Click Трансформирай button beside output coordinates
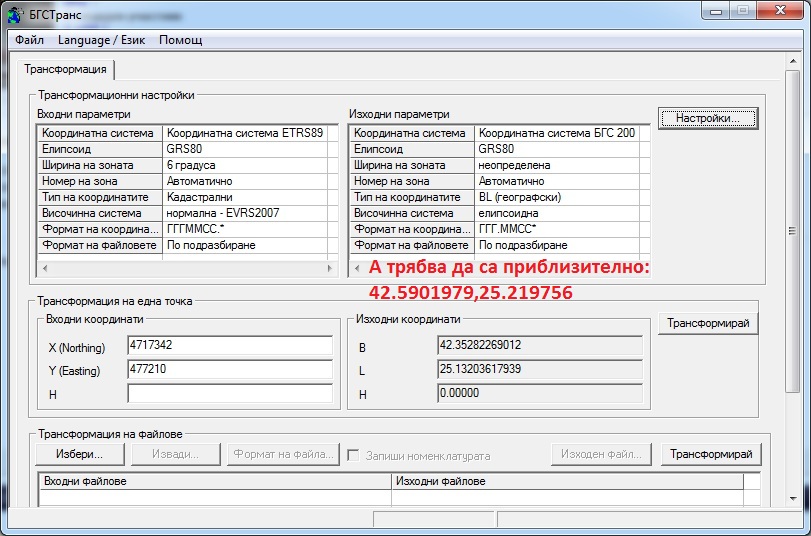This screenshot has width=811, height=536. [708, 324]
